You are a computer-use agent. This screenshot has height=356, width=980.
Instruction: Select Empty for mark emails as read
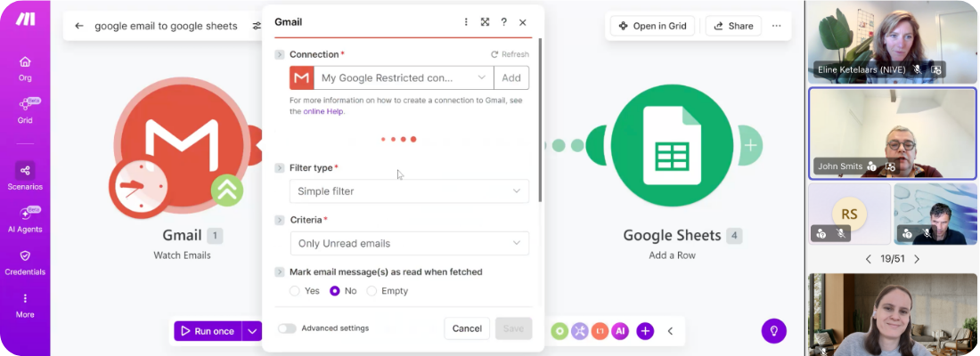[372, 291]
